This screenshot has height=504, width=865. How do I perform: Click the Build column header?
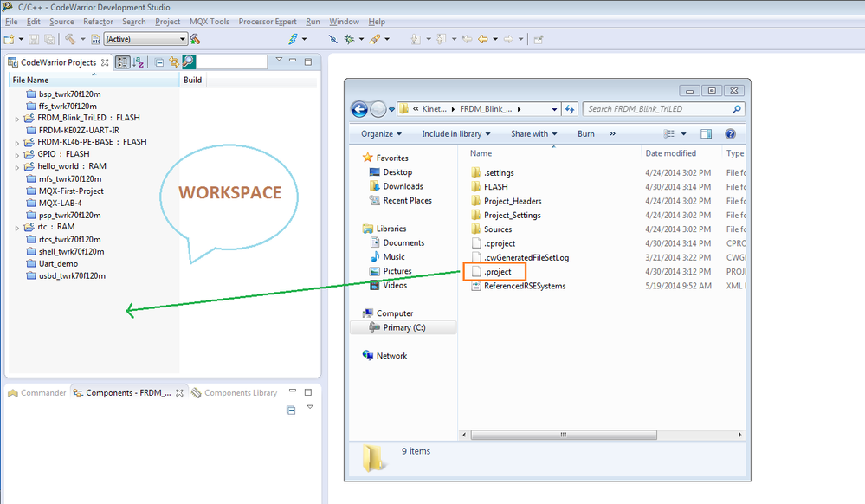pos(192,80)
